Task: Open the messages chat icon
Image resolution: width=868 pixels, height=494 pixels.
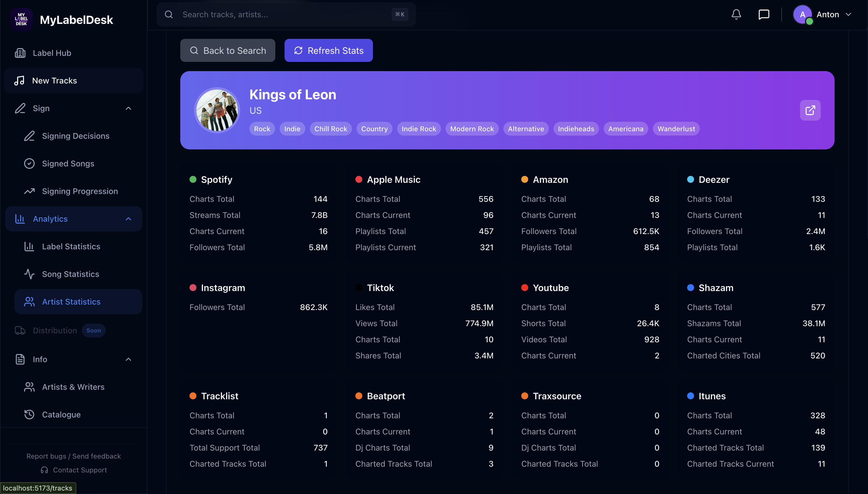Action: (x=763, y=14)
